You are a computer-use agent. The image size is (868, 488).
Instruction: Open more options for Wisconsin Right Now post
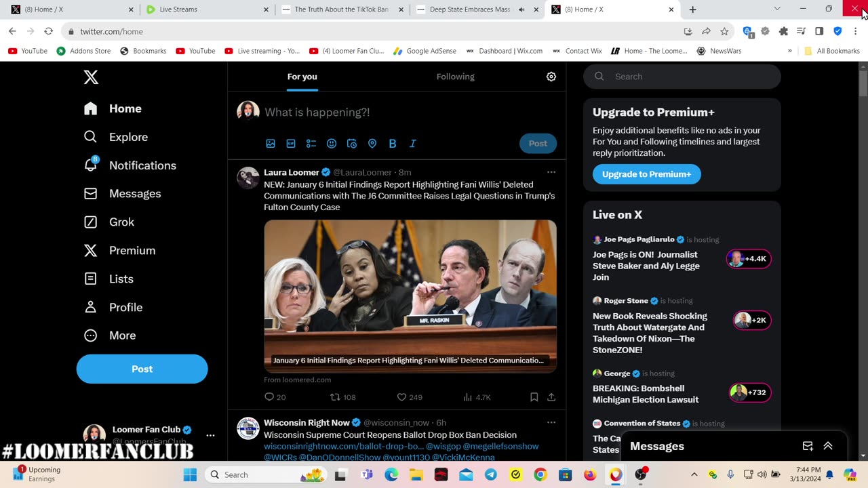551,422
